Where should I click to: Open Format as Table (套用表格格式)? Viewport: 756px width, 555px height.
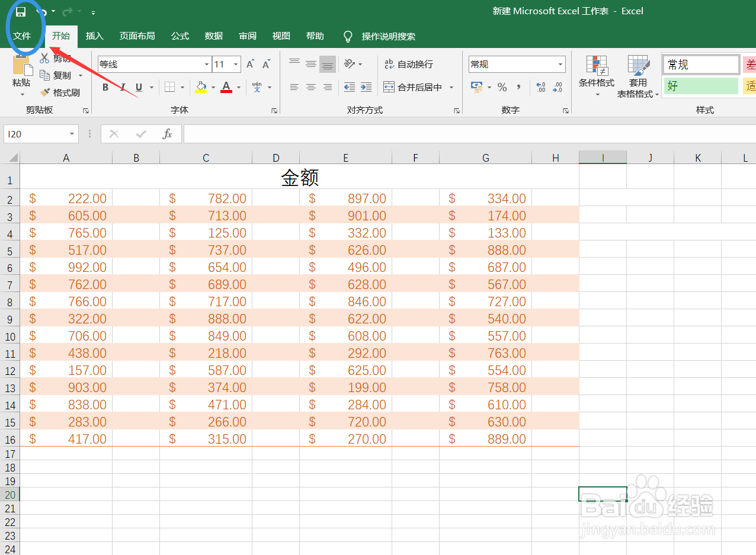coord(638,76)
